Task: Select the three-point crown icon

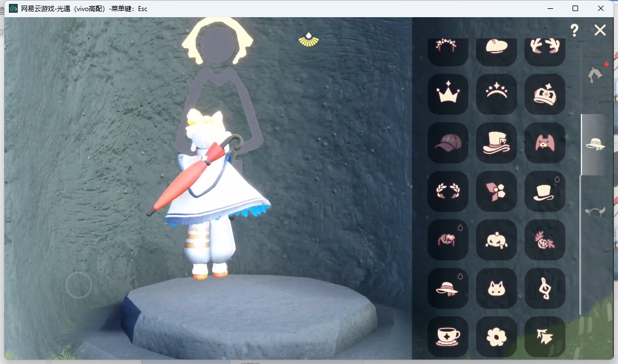Action: coord(448,94)
